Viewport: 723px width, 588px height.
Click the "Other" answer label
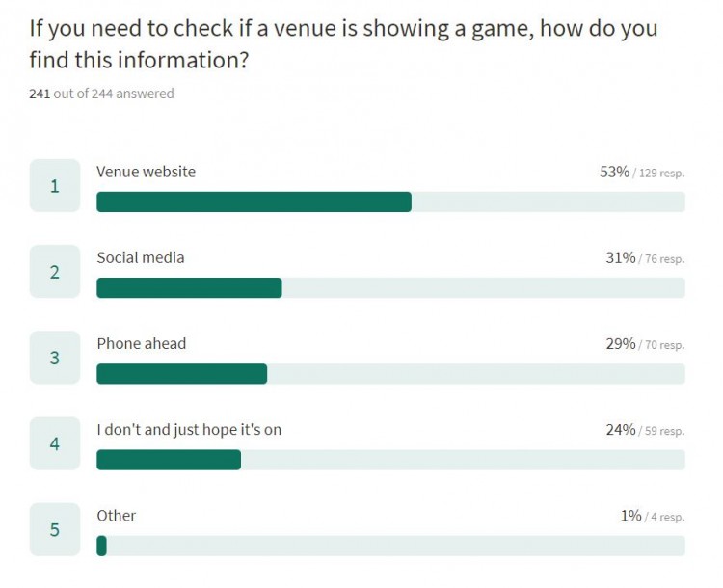(x=117, y=516)
